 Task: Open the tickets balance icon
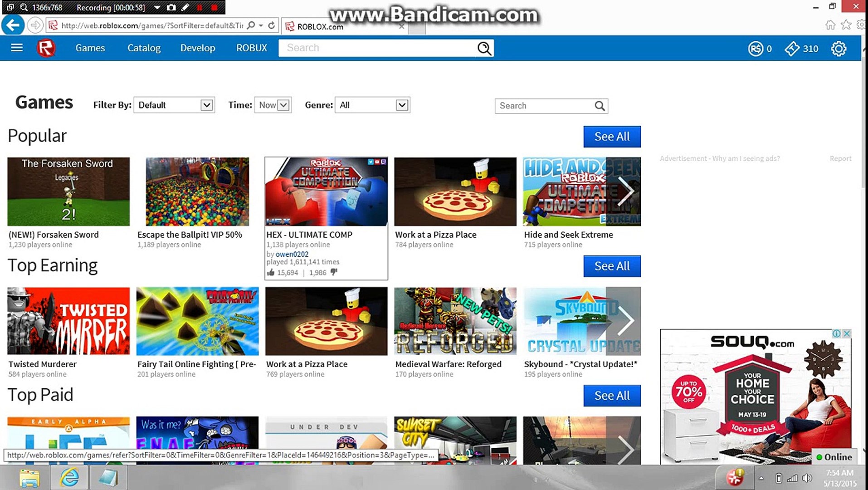click(x=792, y=49)
